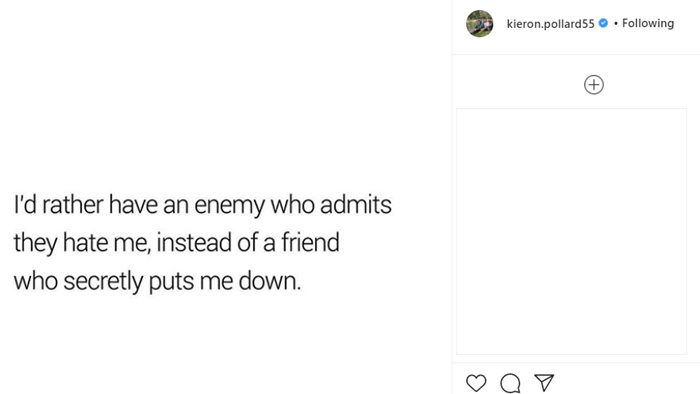Share the post via paper plane icon
The width and height of the screenshot is (700, 394).
(x=544, y=382)
